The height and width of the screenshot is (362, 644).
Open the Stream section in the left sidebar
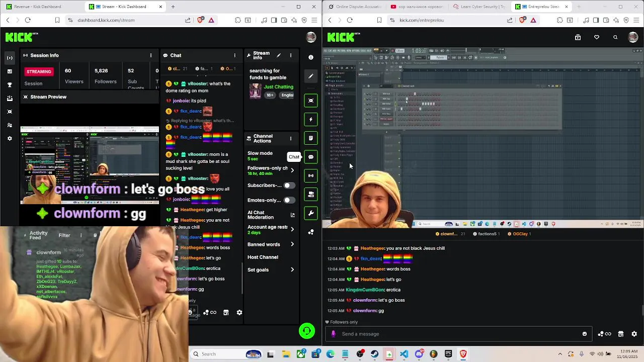pos(10,58)
